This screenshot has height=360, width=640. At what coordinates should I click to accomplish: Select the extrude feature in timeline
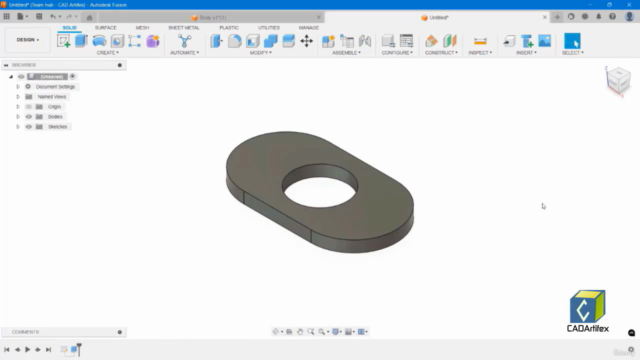74,349
